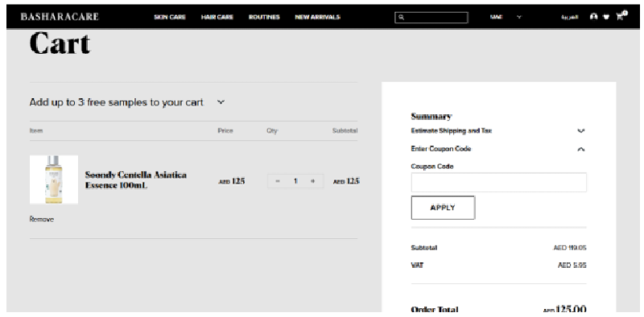Expand Estimate Shipping and Tax

498,131
